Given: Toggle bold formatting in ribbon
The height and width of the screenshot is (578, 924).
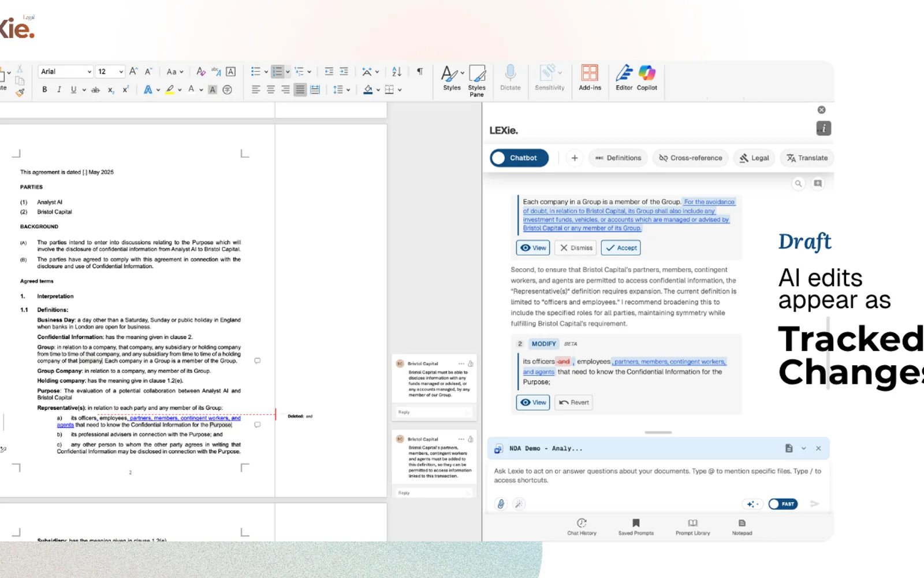Looking at the screenshot, I should coord(44,90).
